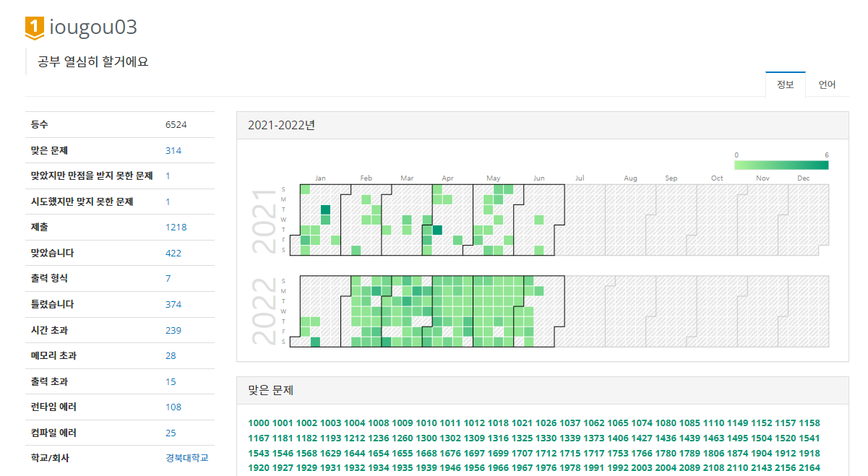Click the darkest green cell in April 2021
The image size is (868, 476).
437,230
